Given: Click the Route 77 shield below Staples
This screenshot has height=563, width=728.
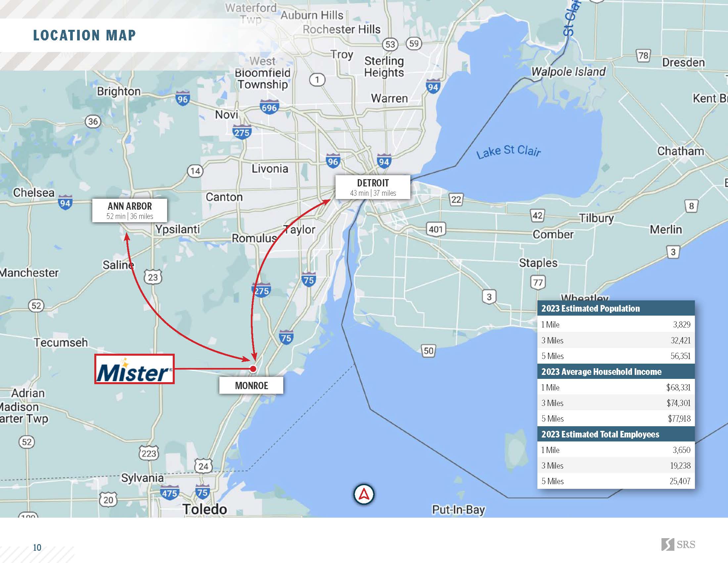Looking at the screenshot, I should (x=538, y=282).
